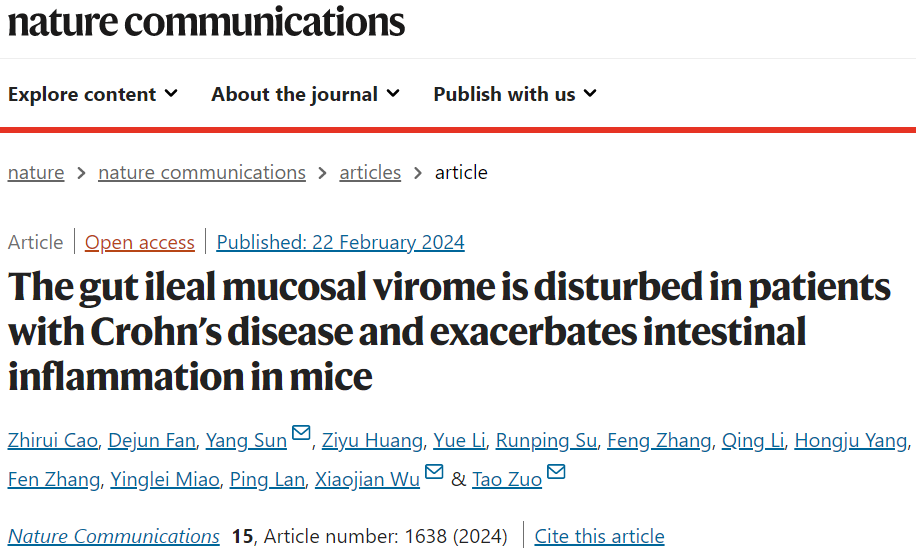
Task: Select author Yinglei Miao
Action: 165,479
